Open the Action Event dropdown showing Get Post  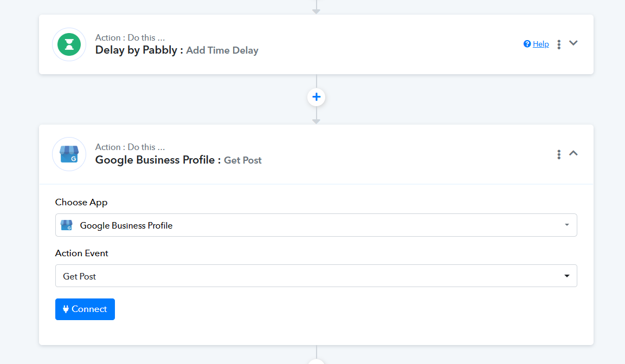pos(316,276)
